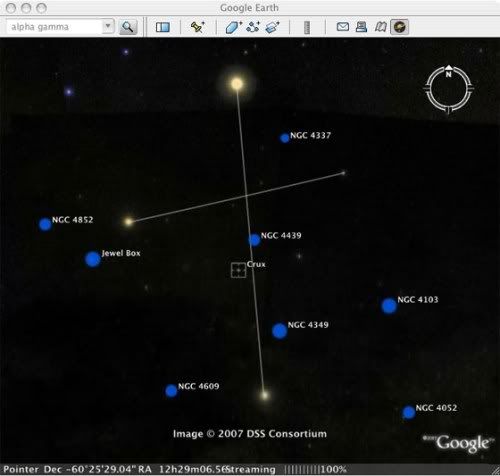500x476 pixels.
Task: Click the search magnifier button
Action: point(128,27)
